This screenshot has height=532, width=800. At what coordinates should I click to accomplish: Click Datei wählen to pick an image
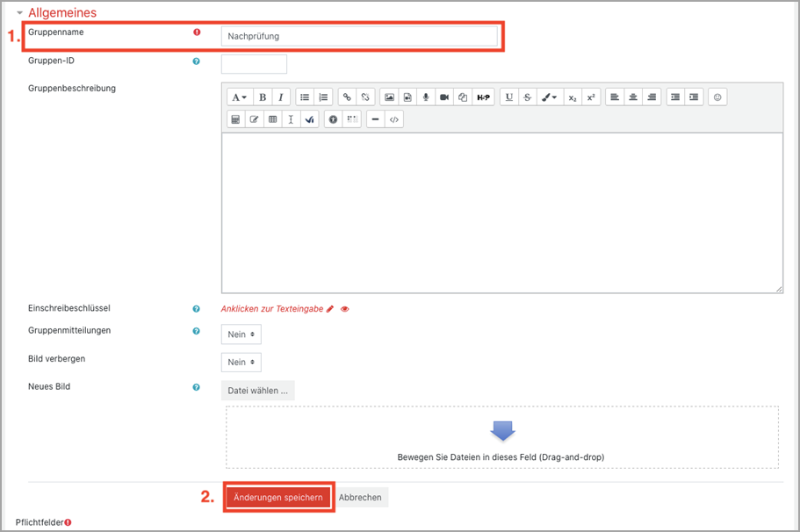(x=257, y=391)
